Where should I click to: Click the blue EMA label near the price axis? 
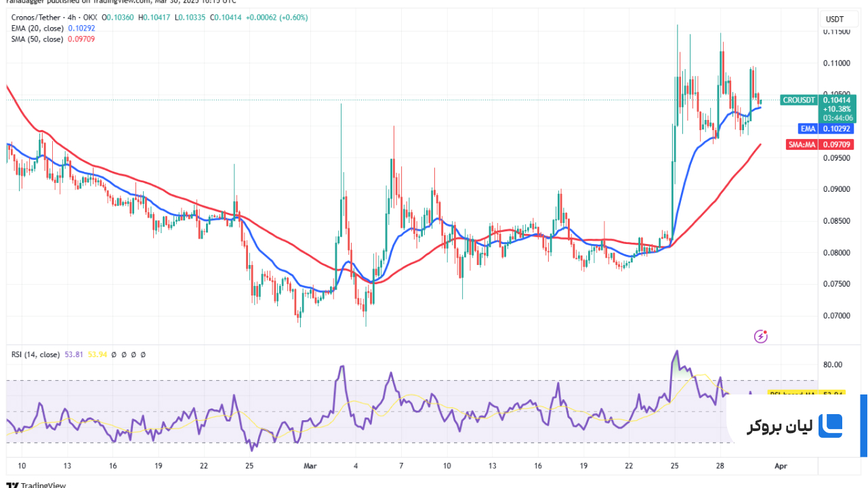[808, 129]
